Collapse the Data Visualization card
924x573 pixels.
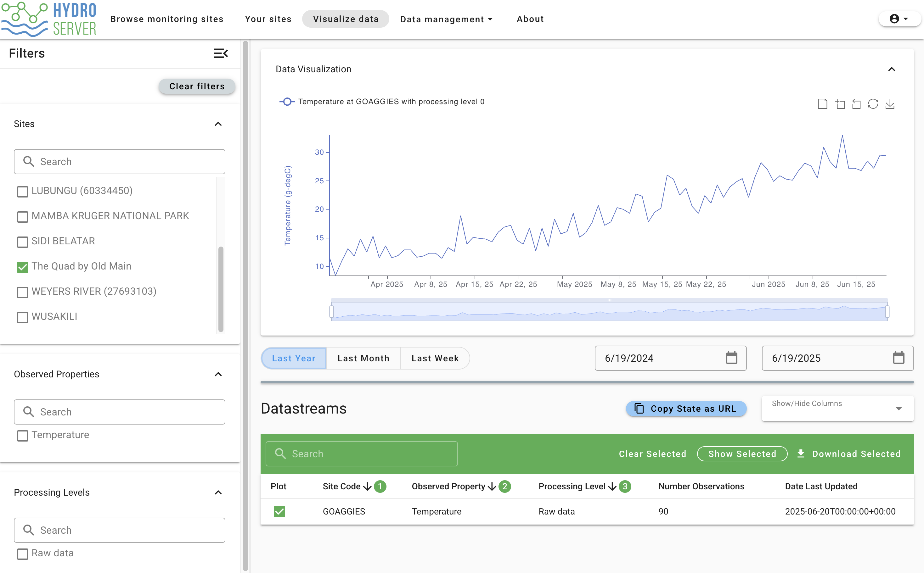tap(891, 69)
